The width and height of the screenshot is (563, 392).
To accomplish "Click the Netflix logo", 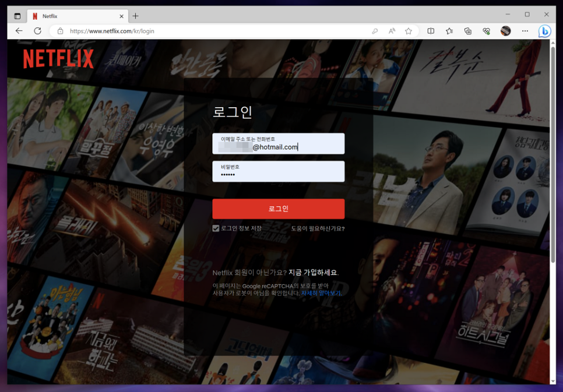I will click(58, 59).
